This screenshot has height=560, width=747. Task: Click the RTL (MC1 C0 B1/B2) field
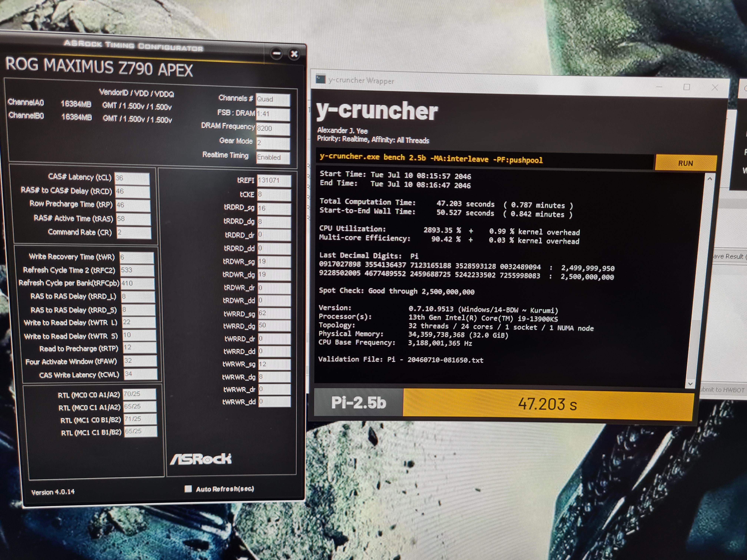pos(140,419)
